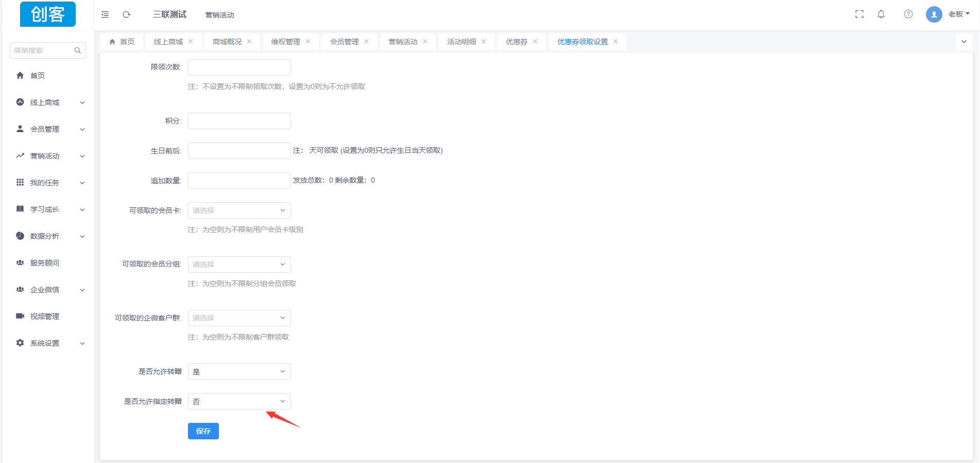This screenshot has width=980, height=463.
Task: Open the tab list overflow dropdown
Action: point(964,42)
